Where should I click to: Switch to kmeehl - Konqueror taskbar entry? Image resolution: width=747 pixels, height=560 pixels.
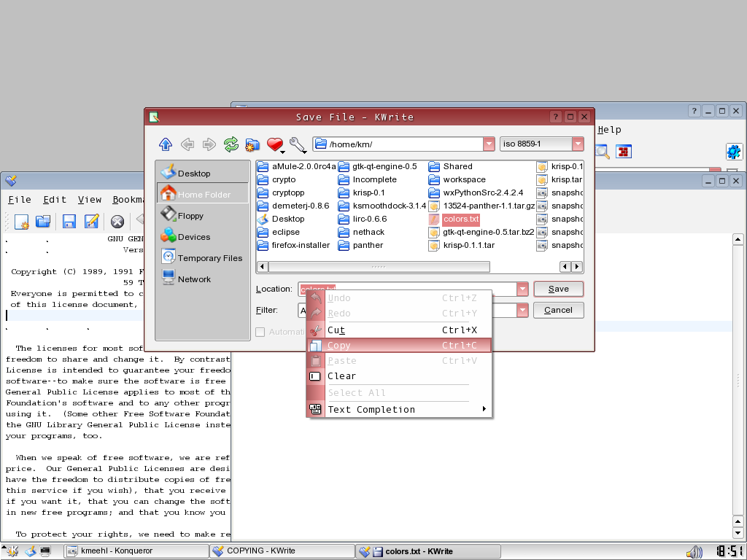pos(136,551)
